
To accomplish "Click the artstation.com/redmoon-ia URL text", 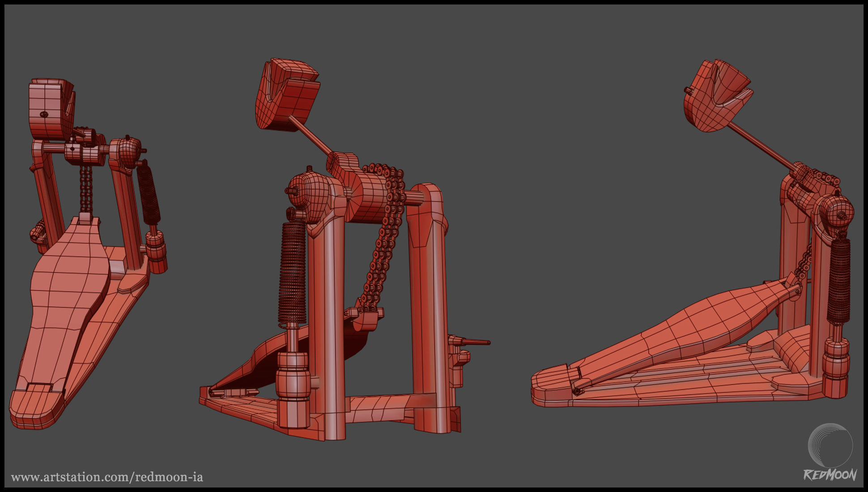I will click(x=106, y=477).
